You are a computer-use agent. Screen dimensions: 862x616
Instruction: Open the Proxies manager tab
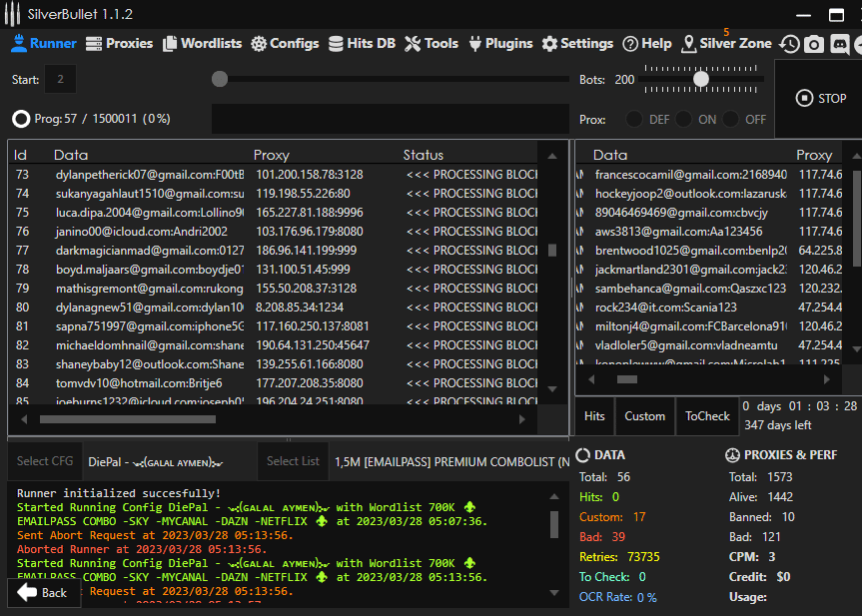(119, 44)
